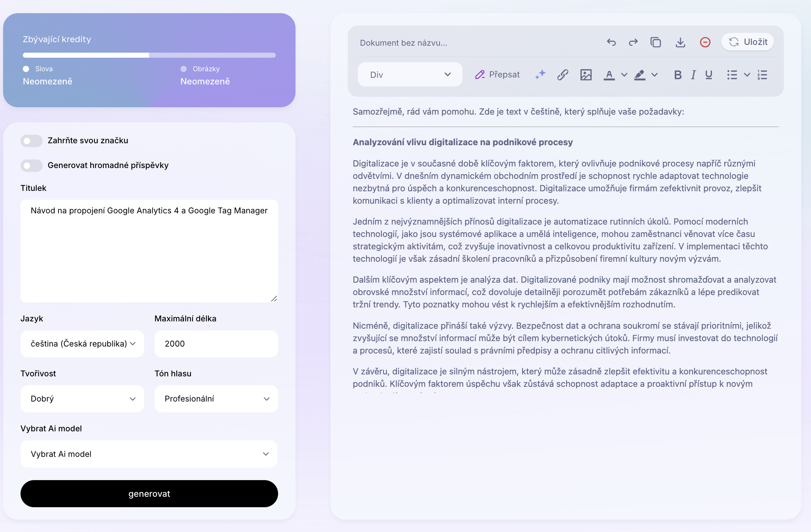Copy document with the copy icon
Screen dimensions: 811x532
[x=656, y=42]
